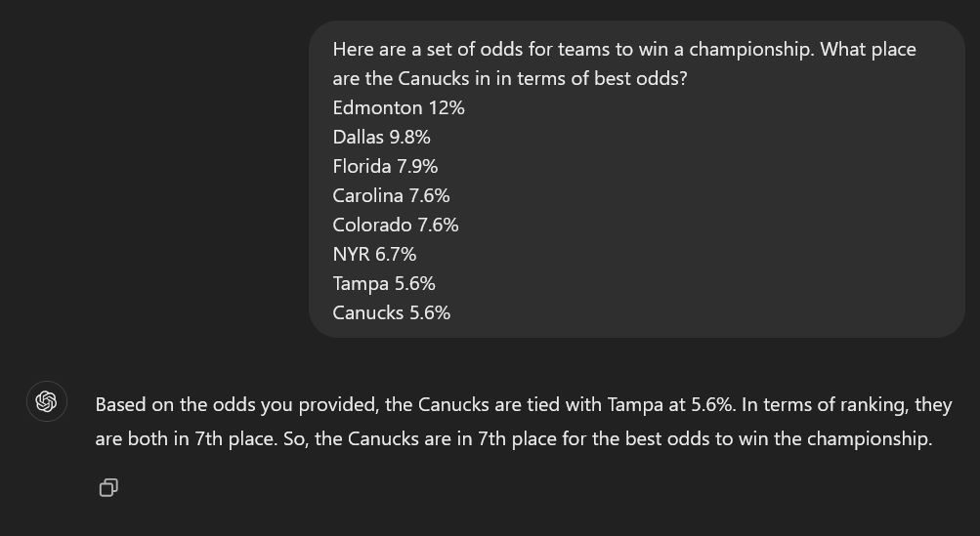
Task: Click the "Florida 7.9%" line
Action: tap(385, 167)
